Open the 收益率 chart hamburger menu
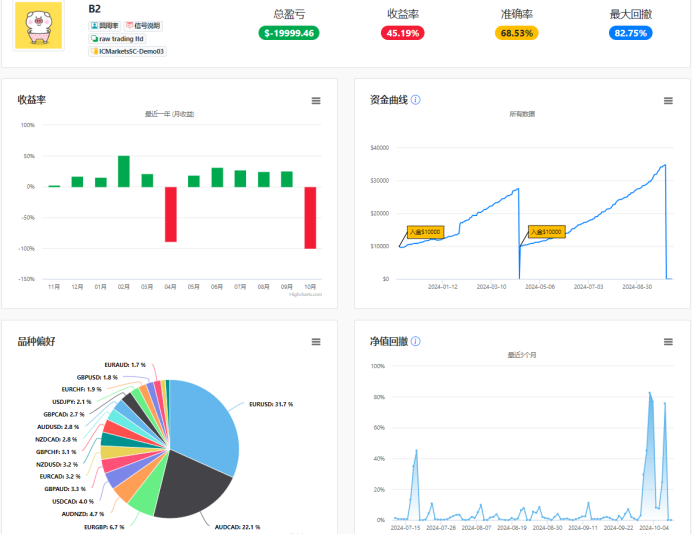The width and height of the screenshot is (692, 535). tap(316, 101)
